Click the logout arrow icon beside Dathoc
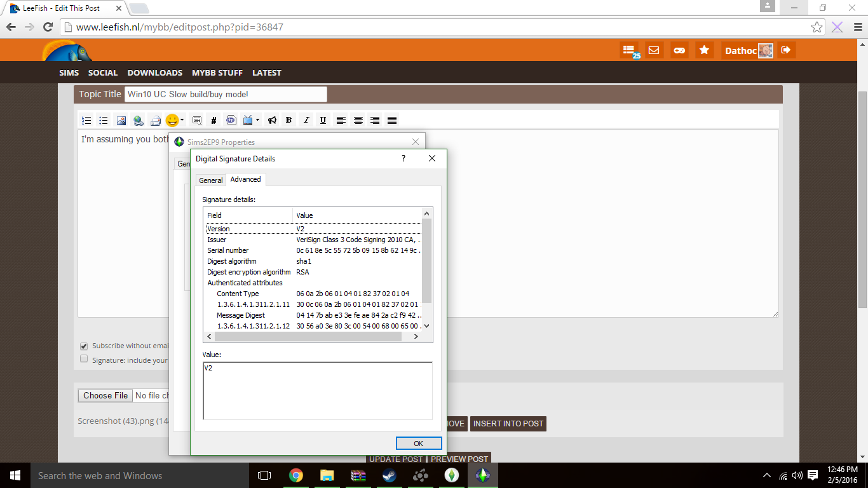 click(786, 50)
